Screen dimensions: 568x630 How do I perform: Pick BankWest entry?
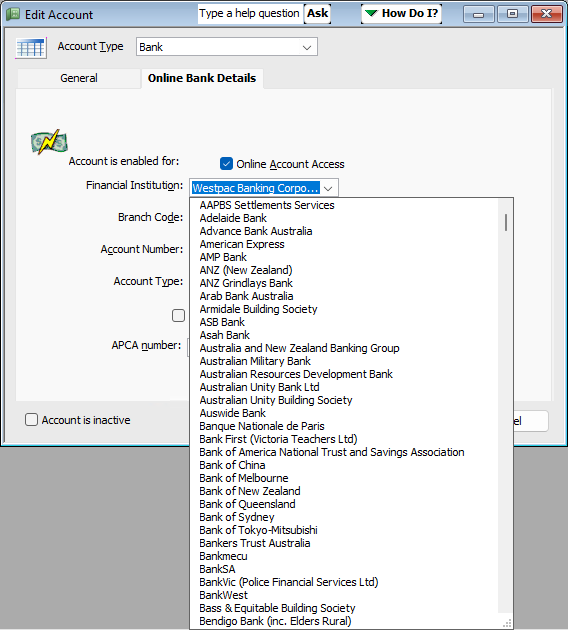223,595
